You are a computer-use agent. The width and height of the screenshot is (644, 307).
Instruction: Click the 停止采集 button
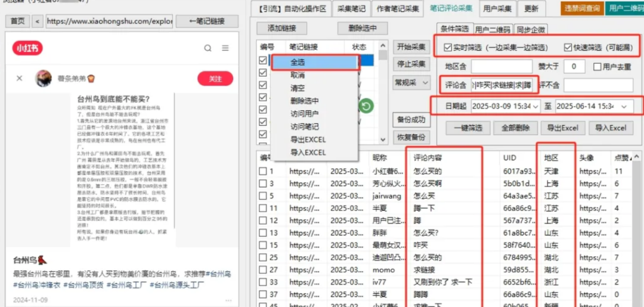pos(411,65)
